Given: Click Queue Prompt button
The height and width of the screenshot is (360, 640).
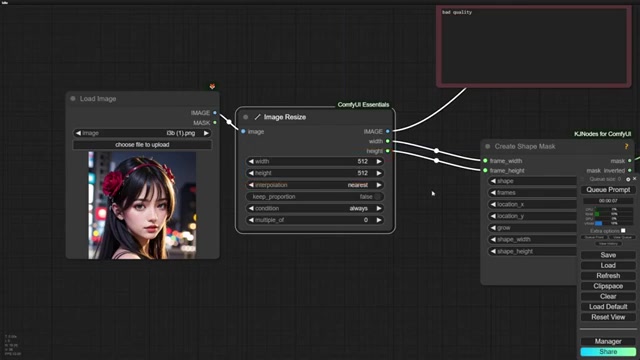Looking at the screenshot, I should pyautogui.click(x=608, y=190).
